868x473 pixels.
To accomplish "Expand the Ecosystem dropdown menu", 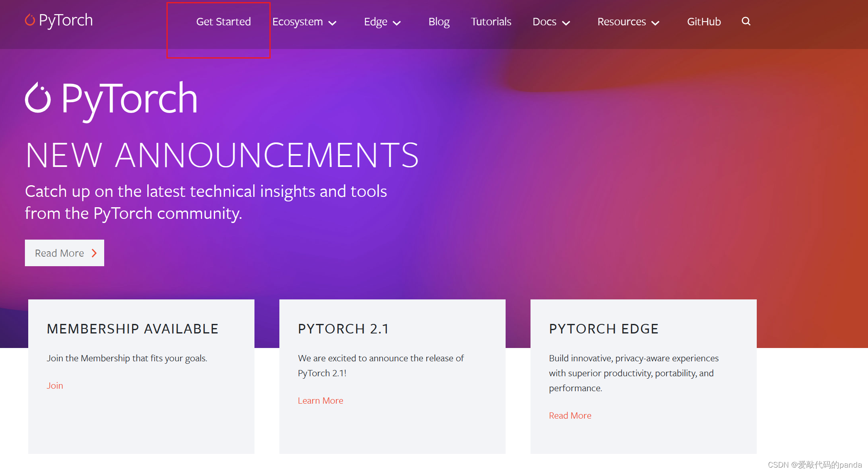I will 304,22.
